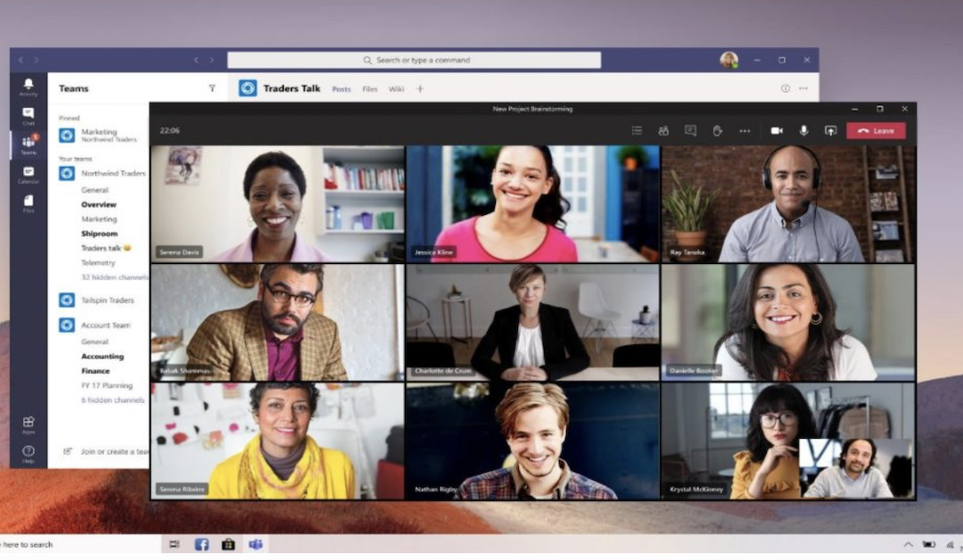Image resolution: width=963 pixels, height=560 pixels.
Task: Open the Posts tab in Traders Talk
Action: [x=342, y=88]
